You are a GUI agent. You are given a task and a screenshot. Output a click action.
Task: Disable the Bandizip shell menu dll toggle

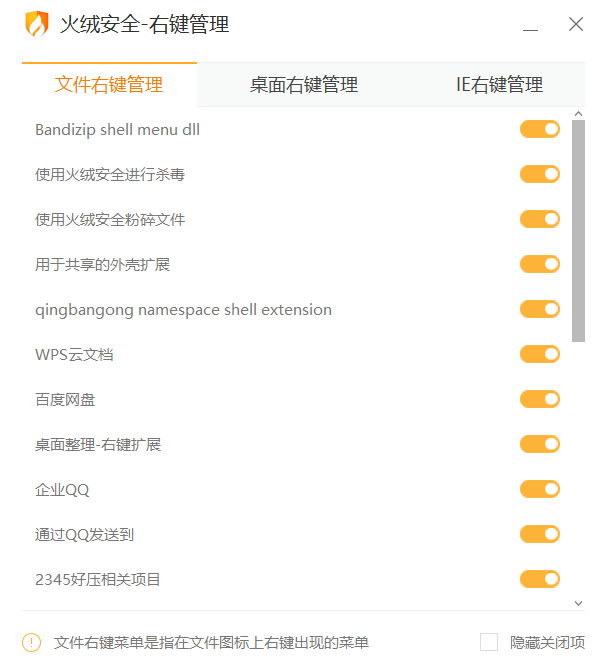click(540, 129)
